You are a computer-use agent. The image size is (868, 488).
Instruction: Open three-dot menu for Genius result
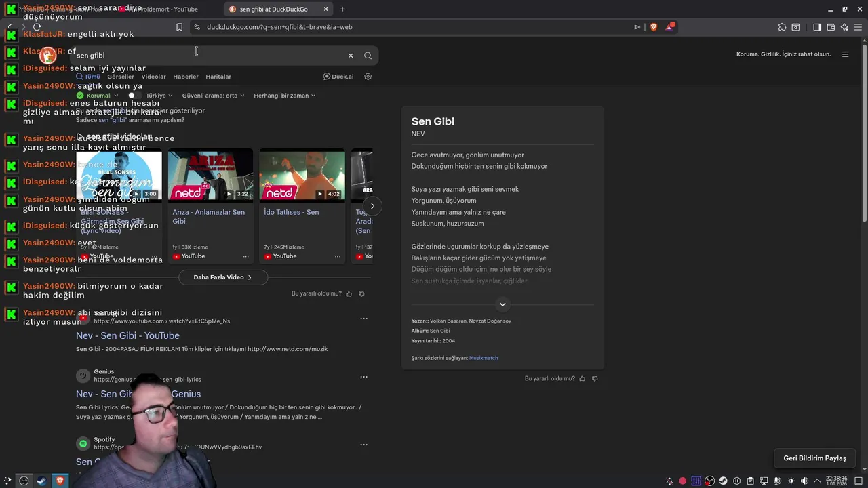pyautogui.click(x=363, y=377)
